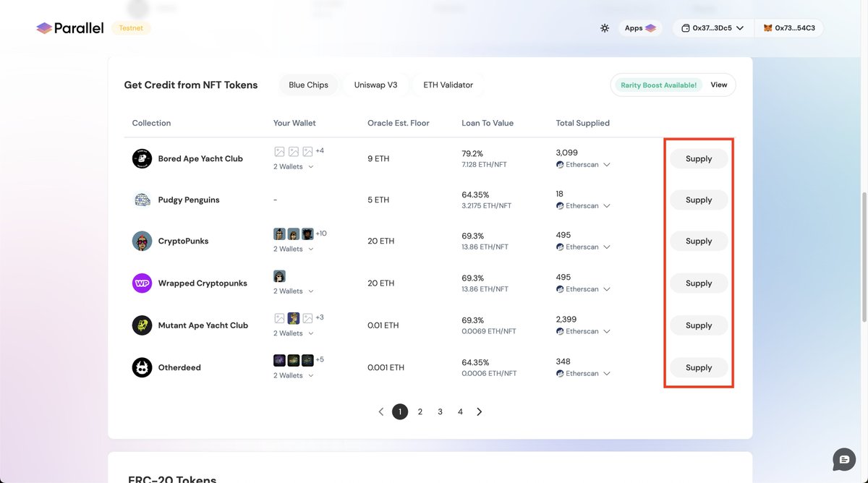Screen dimensions: 868x483
Task: Click the page vertical scrollbar
Action: (864, 257)
